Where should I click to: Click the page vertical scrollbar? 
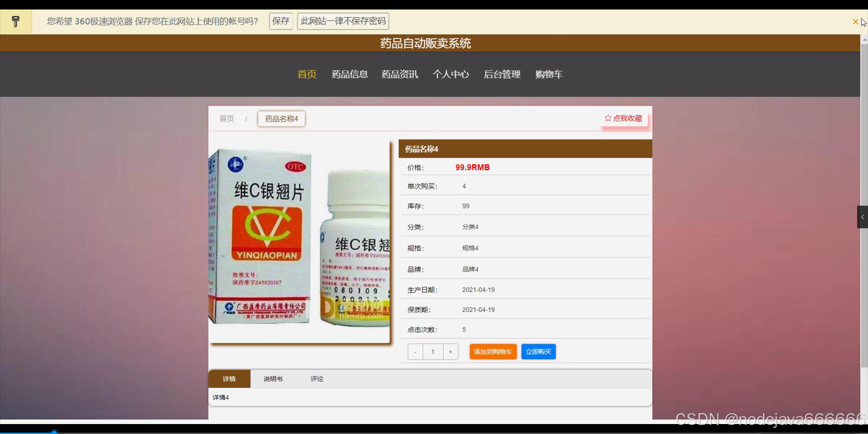(864, 206)
